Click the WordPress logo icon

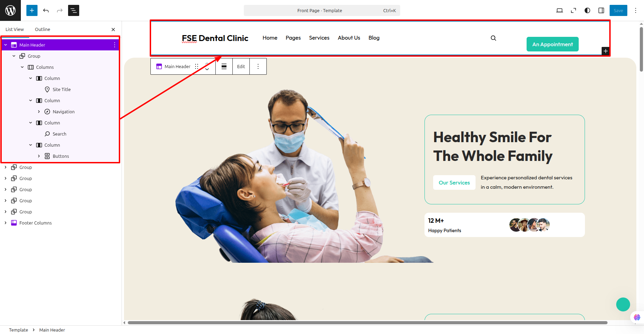point(10,10)
